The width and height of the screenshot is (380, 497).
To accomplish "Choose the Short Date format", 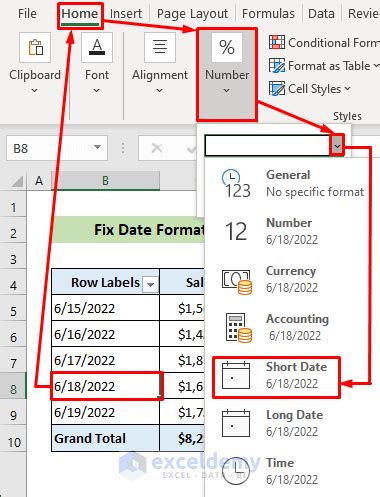I will click(277, 377).
